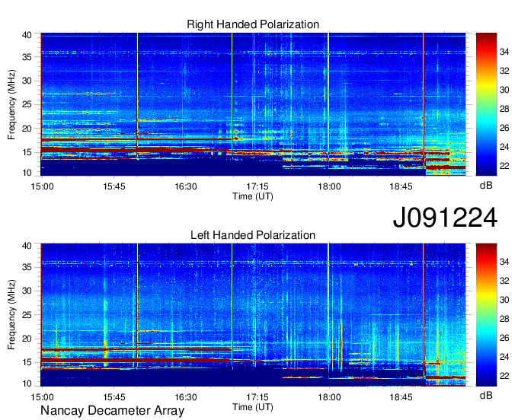Click the 32 dB label on the bottom colorbar

pyautogui.click(x=504, y=281)
